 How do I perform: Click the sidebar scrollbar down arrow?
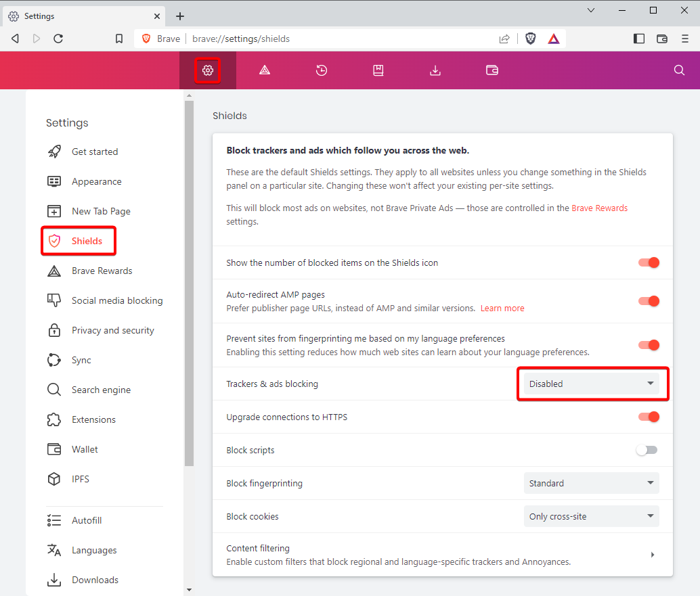(x=190, y=590)
